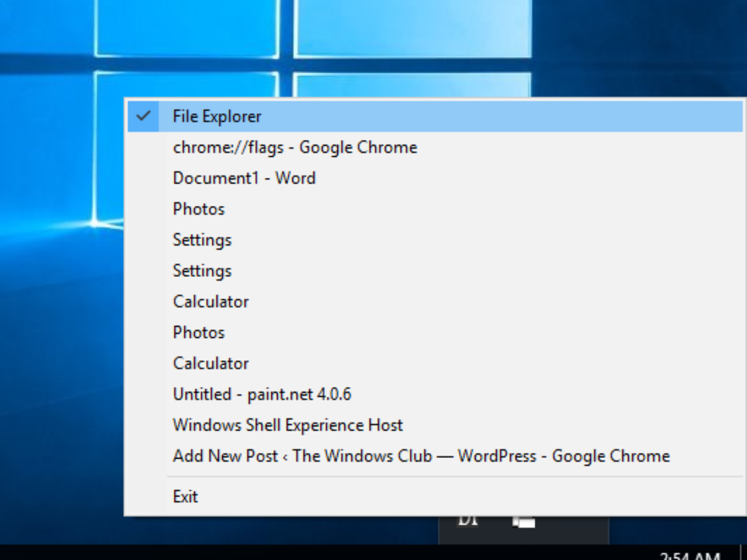Select the File Explorer menu entry
The height and width of the screenshot is (560, 747).
click(x=217, y=116)
